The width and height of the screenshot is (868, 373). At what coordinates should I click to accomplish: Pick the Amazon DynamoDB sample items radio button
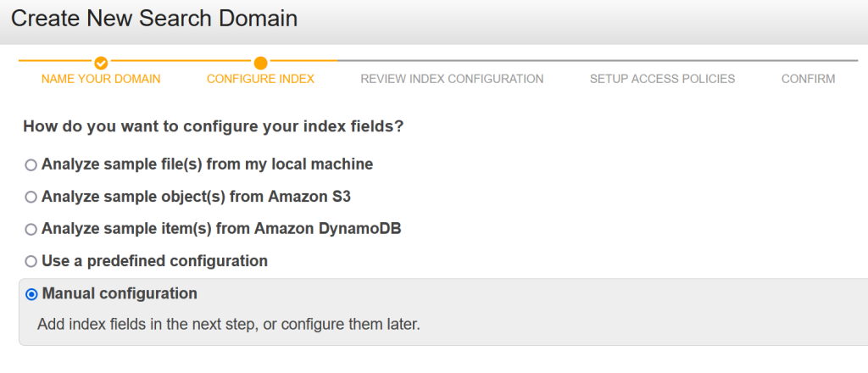point(31,229)
